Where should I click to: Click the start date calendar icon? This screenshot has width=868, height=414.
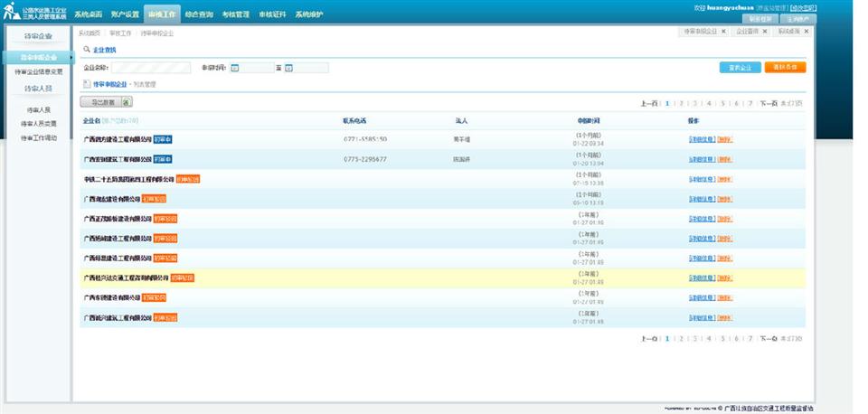pyautogui.click(x=234, y=68)
